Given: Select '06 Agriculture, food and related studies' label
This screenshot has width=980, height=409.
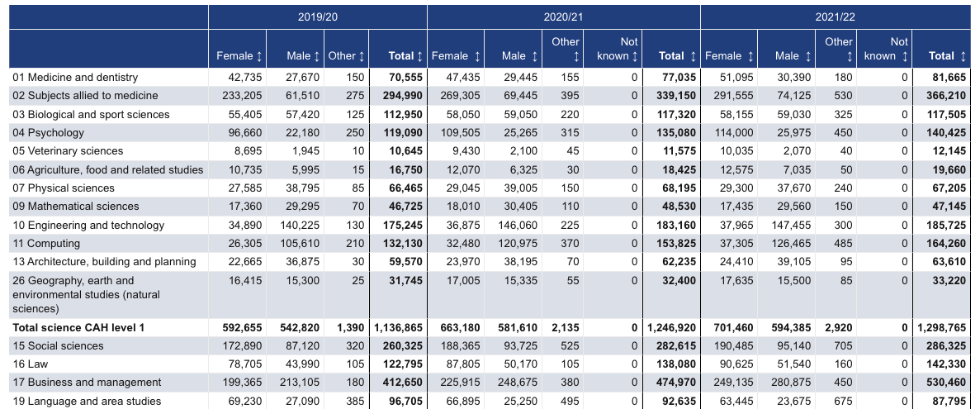Looking at the screenshot, I should click(107, 169).
